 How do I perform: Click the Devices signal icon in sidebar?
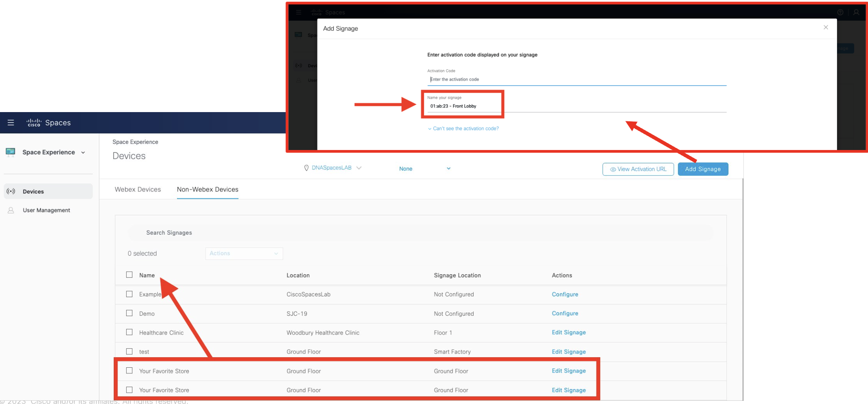pyautogui.click(x=11, y=191)
